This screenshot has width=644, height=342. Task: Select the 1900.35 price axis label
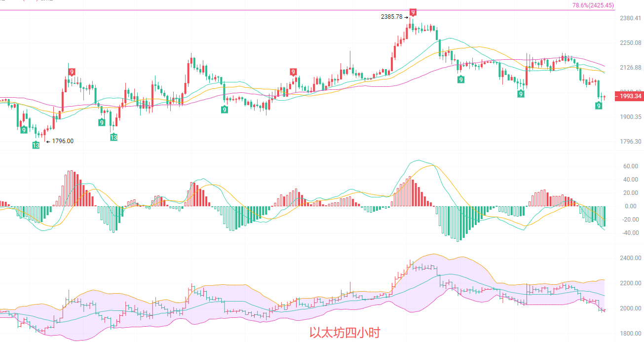pyautogui.click(x=630, y=117)
